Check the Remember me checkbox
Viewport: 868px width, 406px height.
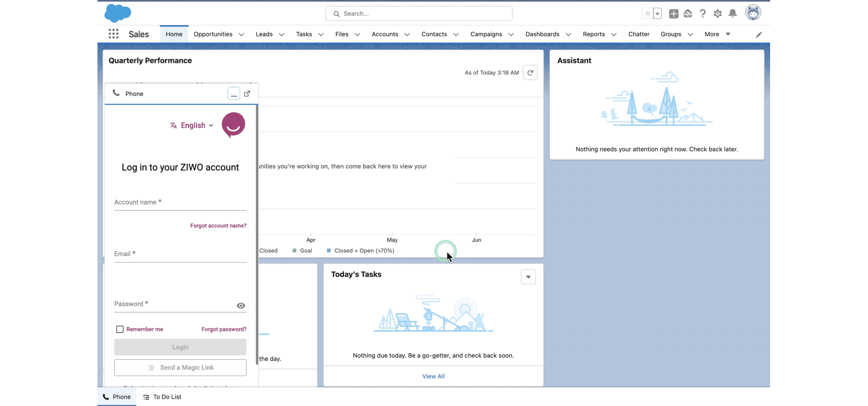[120, 329]
